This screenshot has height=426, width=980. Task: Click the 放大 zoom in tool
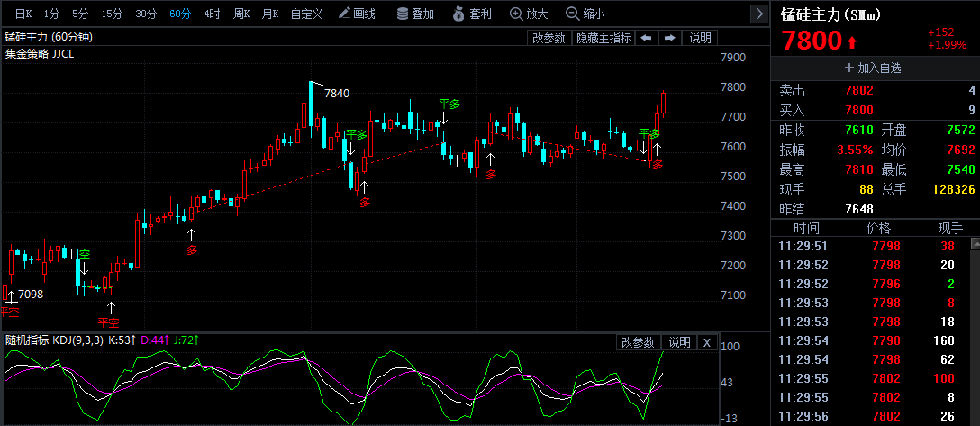click(529, 14)
